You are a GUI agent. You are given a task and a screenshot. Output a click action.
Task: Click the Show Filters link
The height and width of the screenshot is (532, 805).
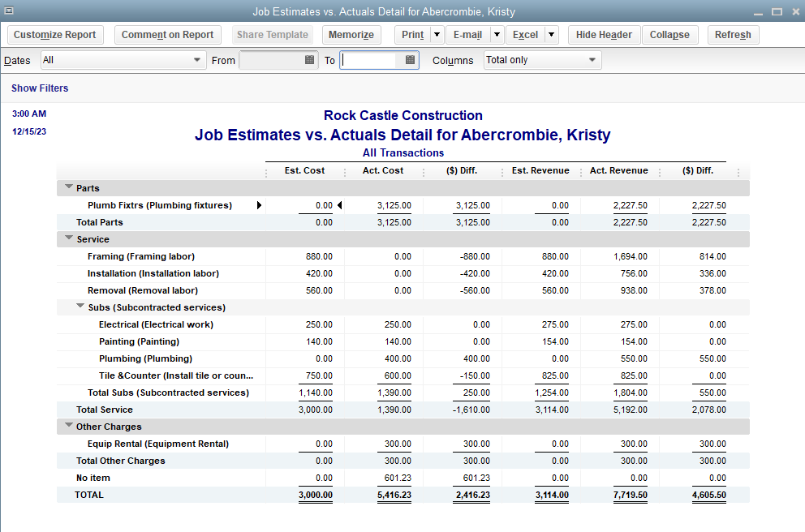(40, 88)
